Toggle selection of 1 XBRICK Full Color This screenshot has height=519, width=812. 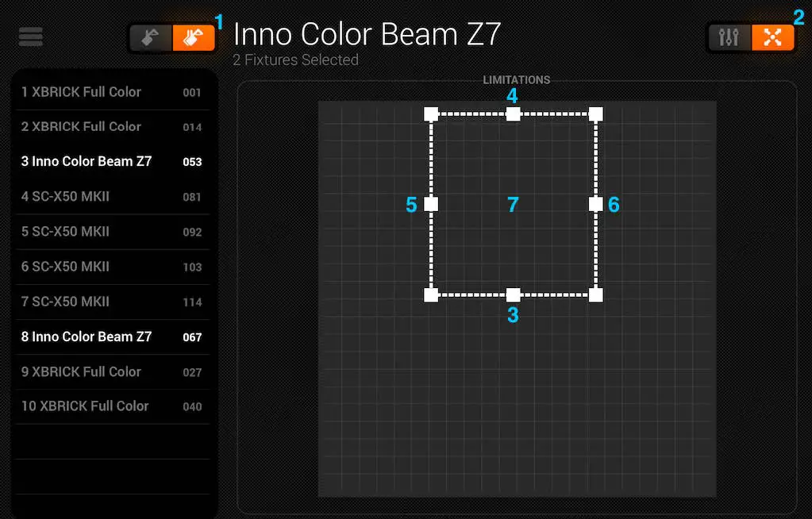pos(111,91)
